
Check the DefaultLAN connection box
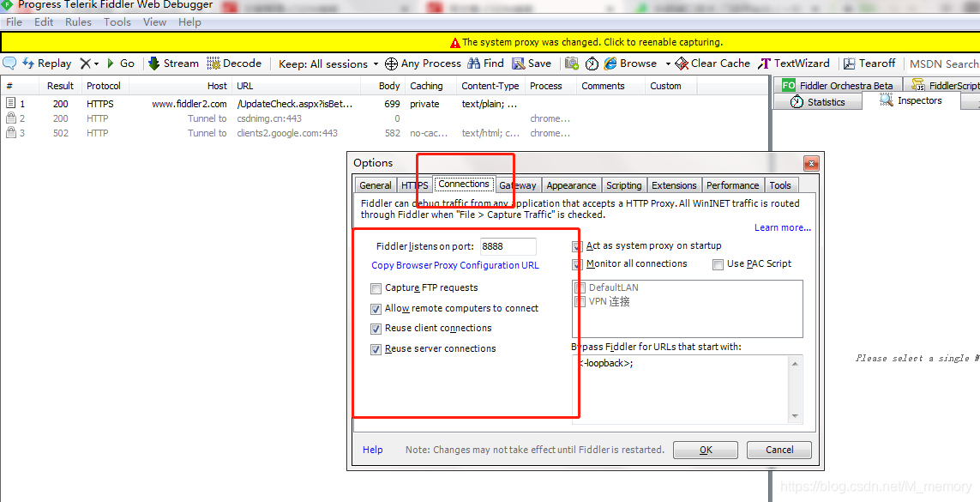pos(580,287)
